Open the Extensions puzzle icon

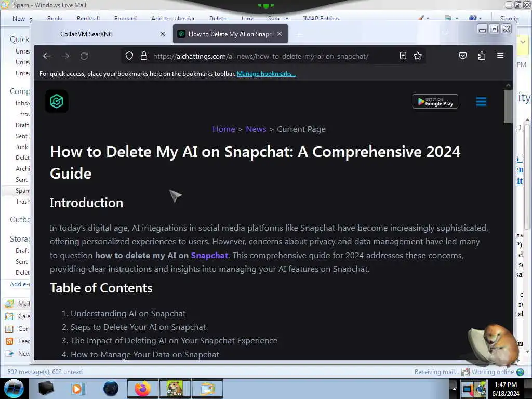[x=482, y=56]
